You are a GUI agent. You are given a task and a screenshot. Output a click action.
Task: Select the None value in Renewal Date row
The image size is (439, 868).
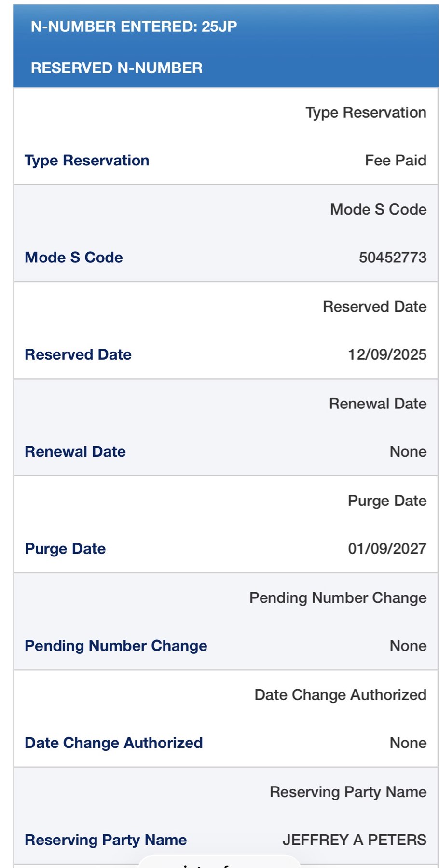[x=408, y=452]
